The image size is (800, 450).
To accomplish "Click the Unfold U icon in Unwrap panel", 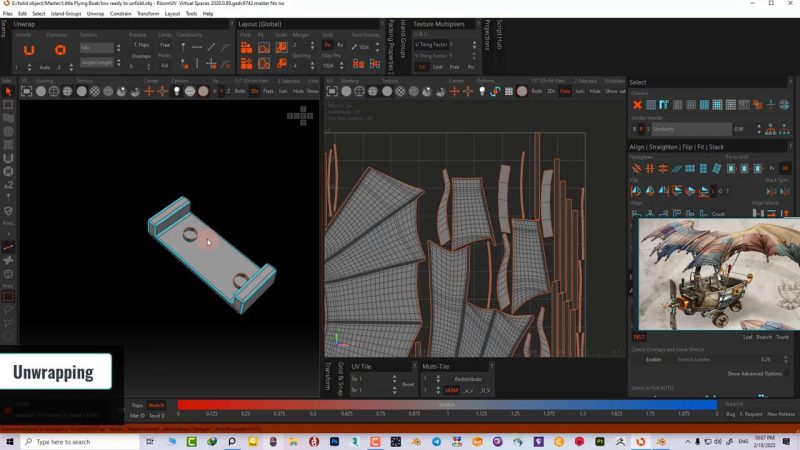I will (x=29, y=50).
